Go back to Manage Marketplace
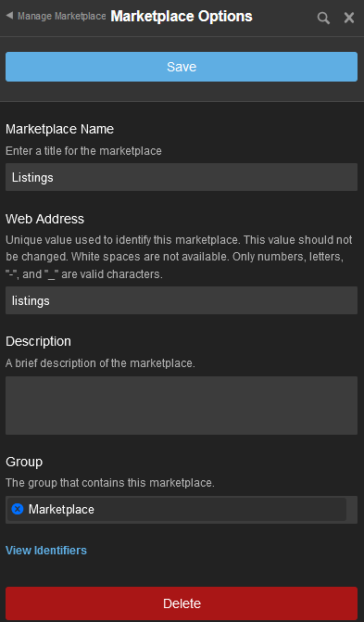Viewport: 364px width, 622px height. tap(62, 17)
